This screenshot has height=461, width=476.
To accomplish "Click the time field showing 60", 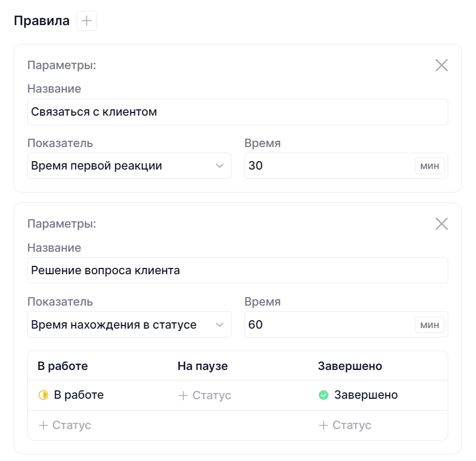I will pos(327,325).
